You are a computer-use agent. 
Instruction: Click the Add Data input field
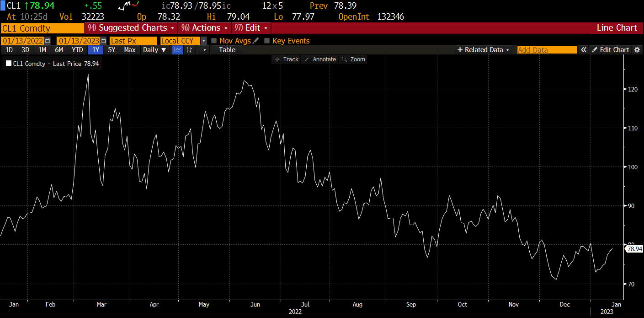pyautogui.click(x=547, y=50)
